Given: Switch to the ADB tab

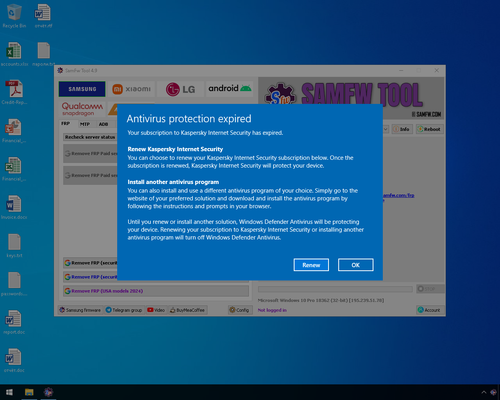Looking at the screenshot, I should coord(103,124).
